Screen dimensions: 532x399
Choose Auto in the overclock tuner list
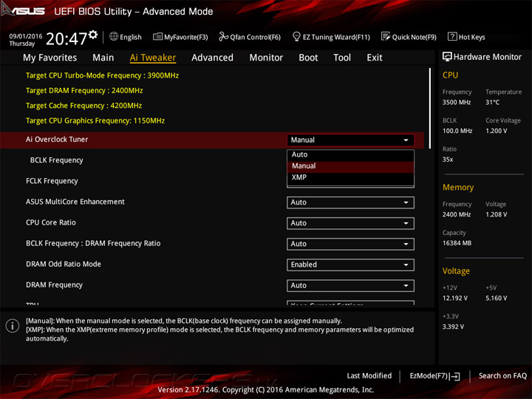click(x=350, y=154)
